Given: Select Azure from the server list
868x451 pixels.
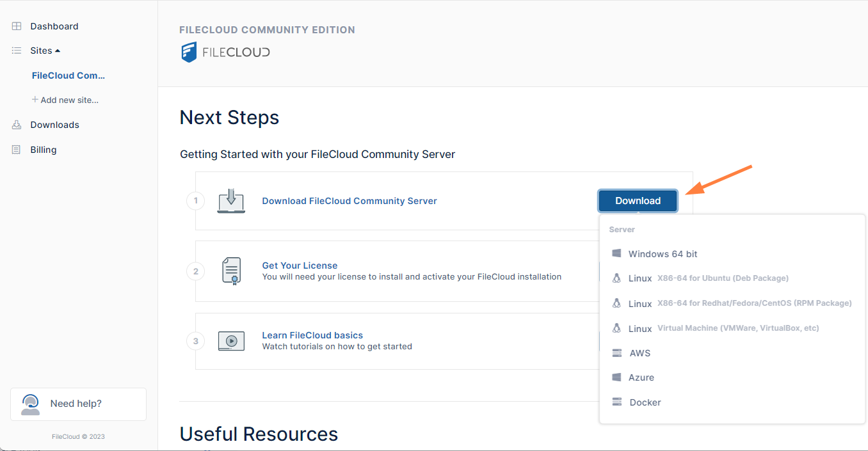Looking at the screenshot, I should [x=641, y=377].
